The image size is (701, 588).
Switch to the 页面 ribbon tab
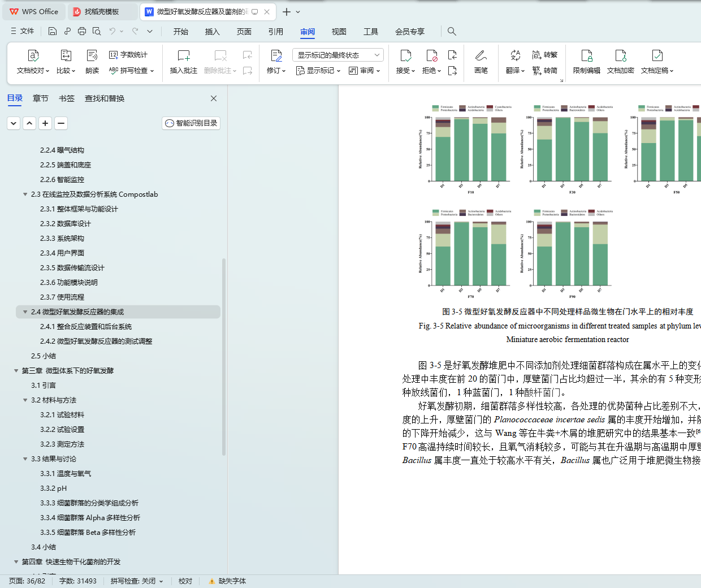coord(244,32)
